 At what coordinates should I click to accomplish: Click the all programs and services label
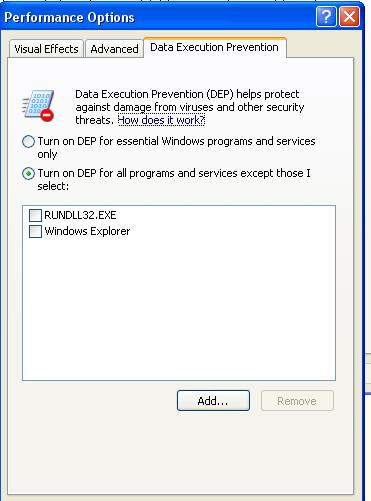tap(174, 180)
